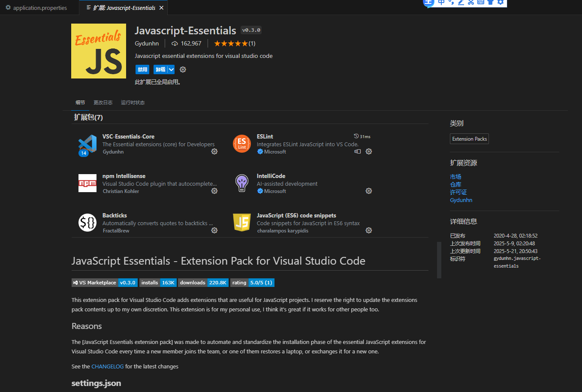Click the ESLint extension logo
The width and height of the screenshot is (582, 392).
(242, 144)
